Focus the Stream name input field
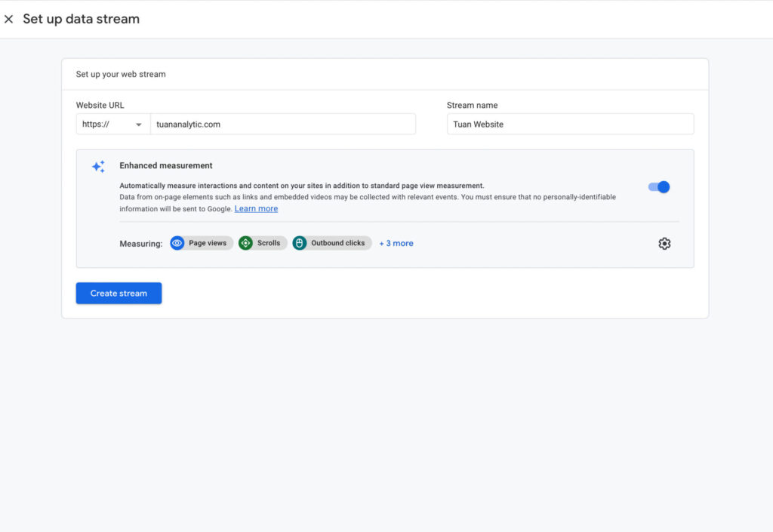 click(570, 125)
